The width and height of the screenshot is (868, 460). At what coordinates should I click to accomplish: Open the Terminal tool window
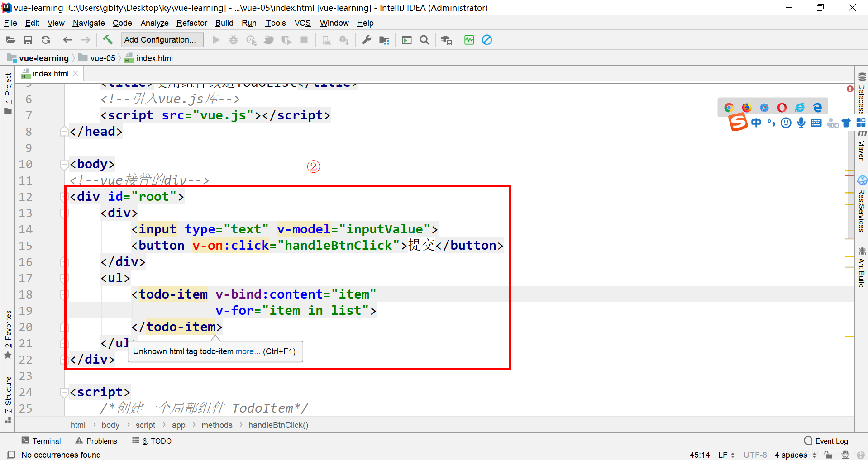coord(41,441)
